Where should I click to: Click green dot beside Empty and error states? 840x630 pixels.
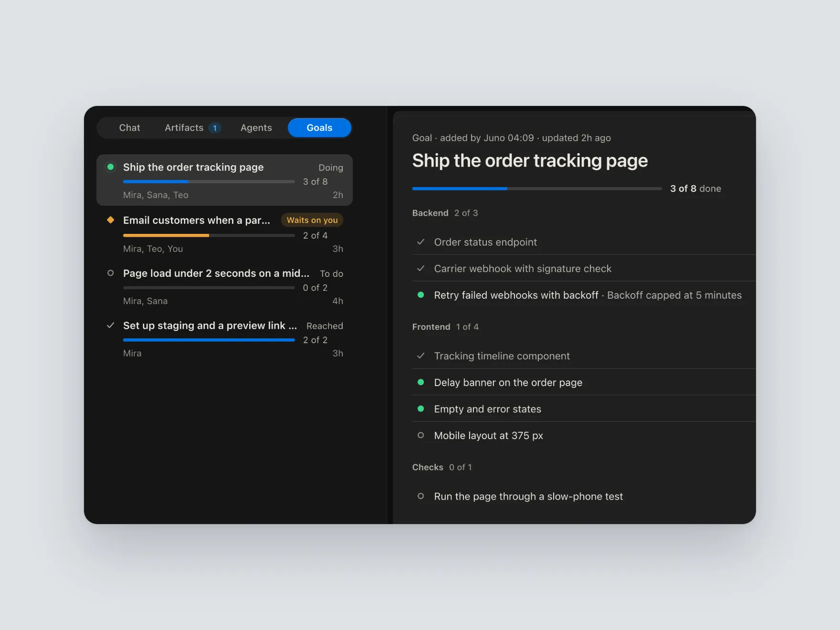pos(420,409)
